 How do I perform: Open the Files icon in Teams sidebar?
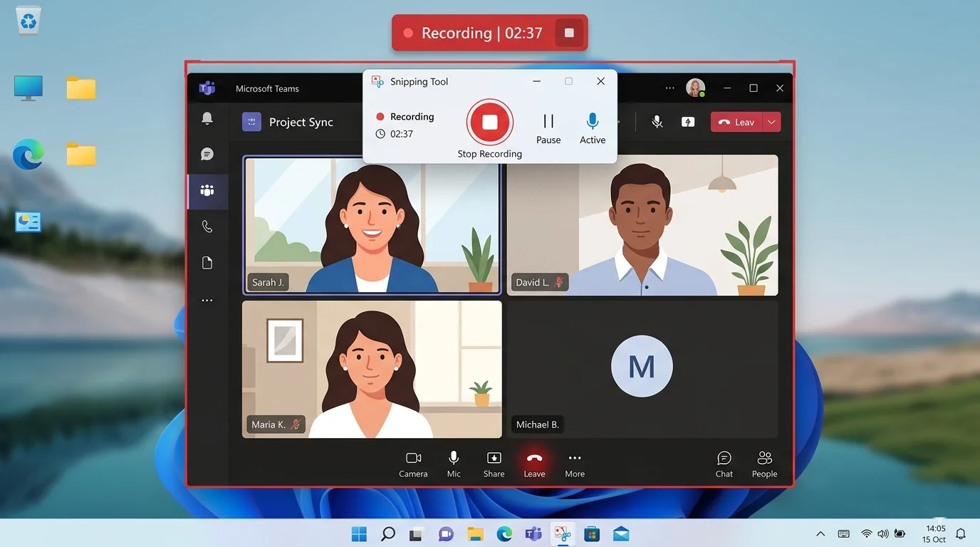tap(207, 262)
